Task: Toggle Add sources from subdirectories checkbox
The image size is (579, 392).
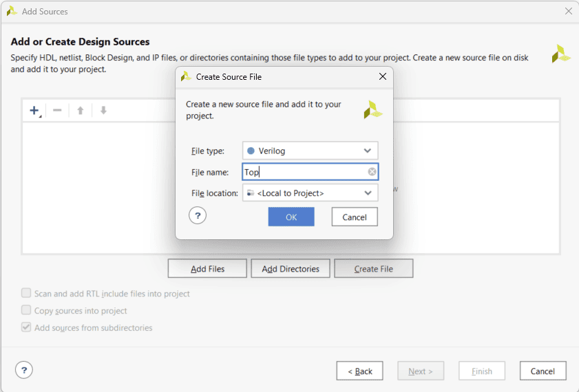Action: [x=26, y=328]
